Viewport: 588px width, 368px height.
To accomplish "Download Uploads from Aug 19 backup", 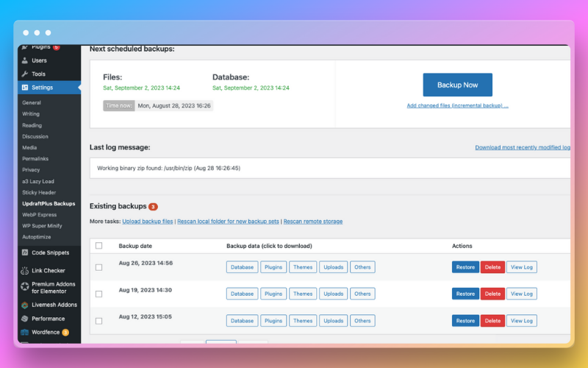I will point(334,294).
